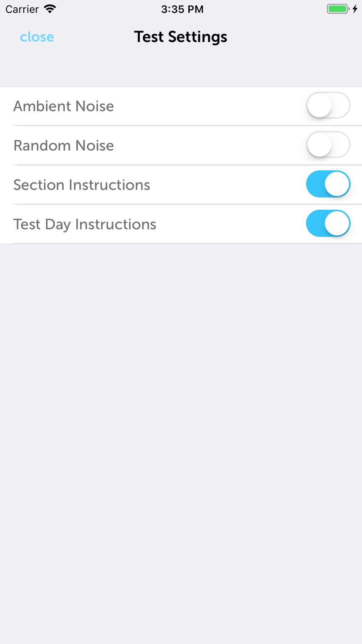Click the Carrier status text

22,9
